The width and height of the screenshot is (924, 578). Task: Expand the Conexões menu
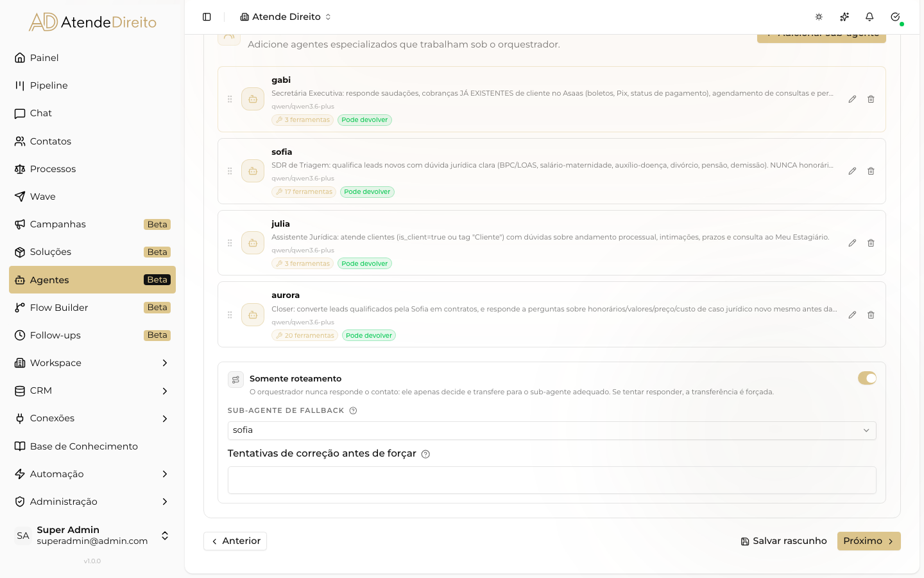pos(92,418)
